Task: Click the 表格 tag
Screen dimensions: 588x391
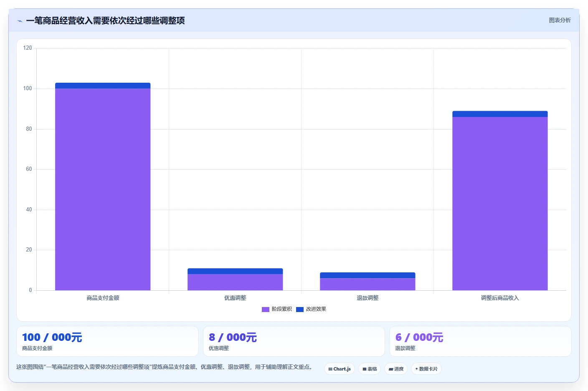Action: point(370,369)
